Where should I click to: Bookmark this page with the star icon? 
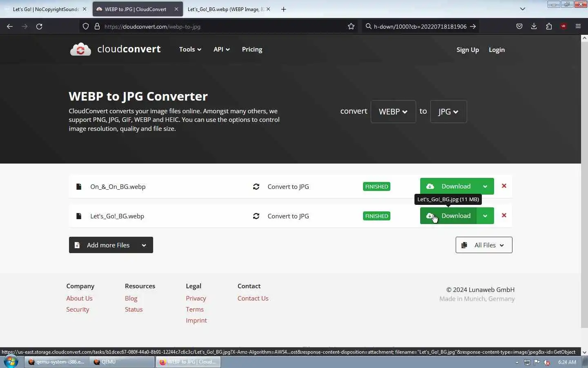[x=351, y=27]
